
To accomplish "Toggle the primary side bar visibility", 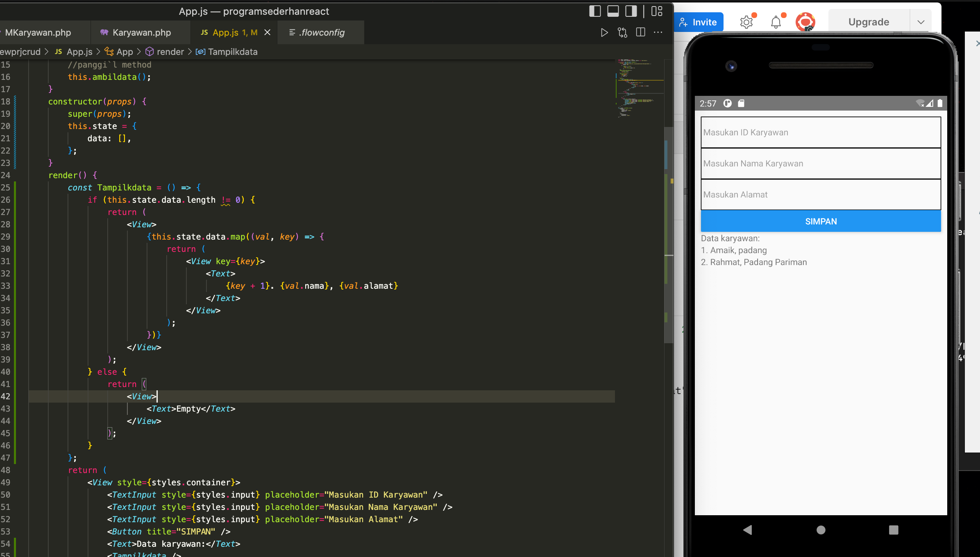I will (595, 11).
